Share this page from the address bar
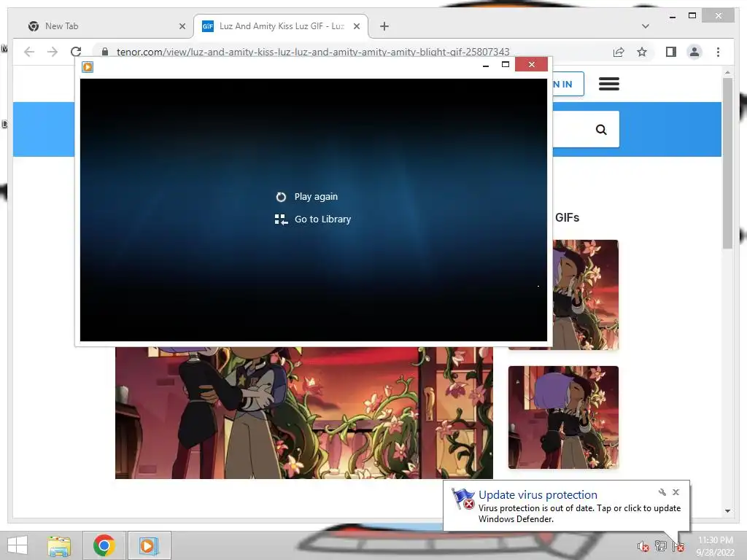747x560 pixels. (619, 52)
